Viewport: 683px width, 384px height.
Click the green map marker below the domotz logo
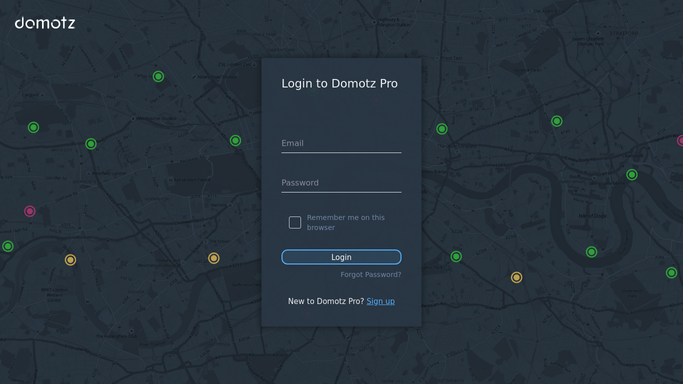click(34, 128)
